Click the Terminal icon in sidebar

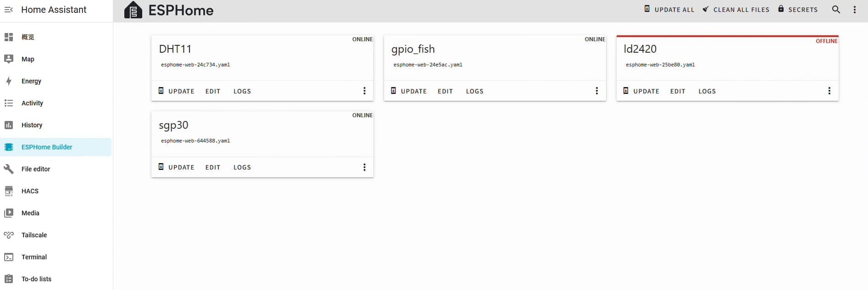9,257
